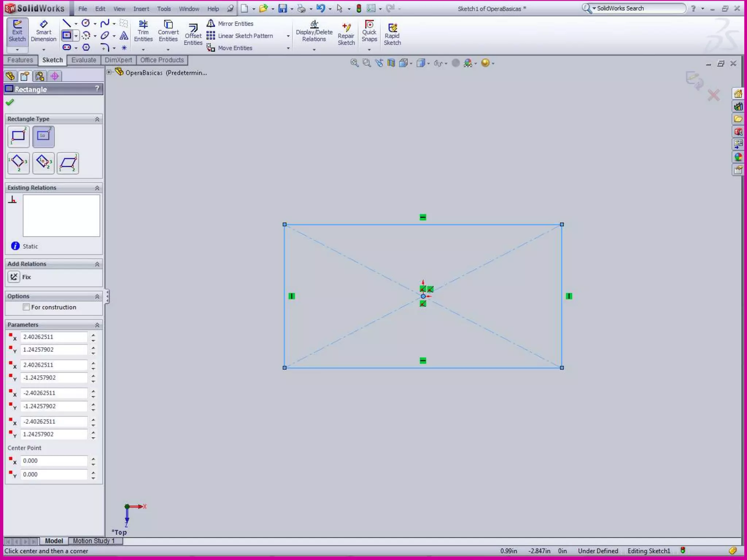Select the Center Rectangle type toggle

pos(43,136)
